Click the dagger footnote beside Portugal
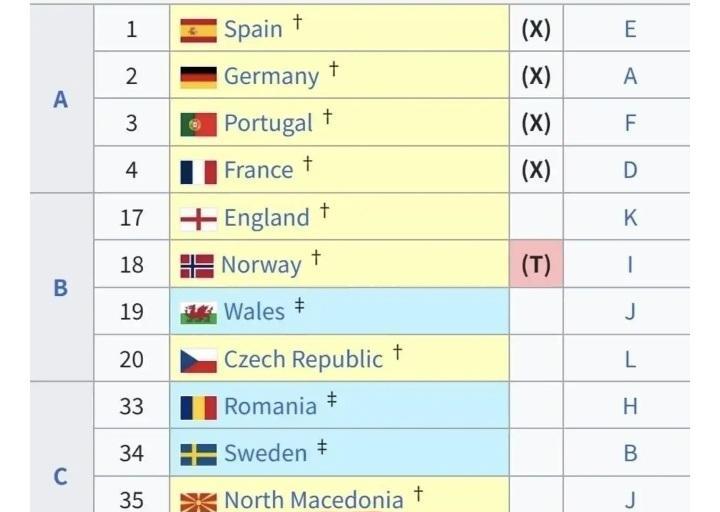 (327, 118)
